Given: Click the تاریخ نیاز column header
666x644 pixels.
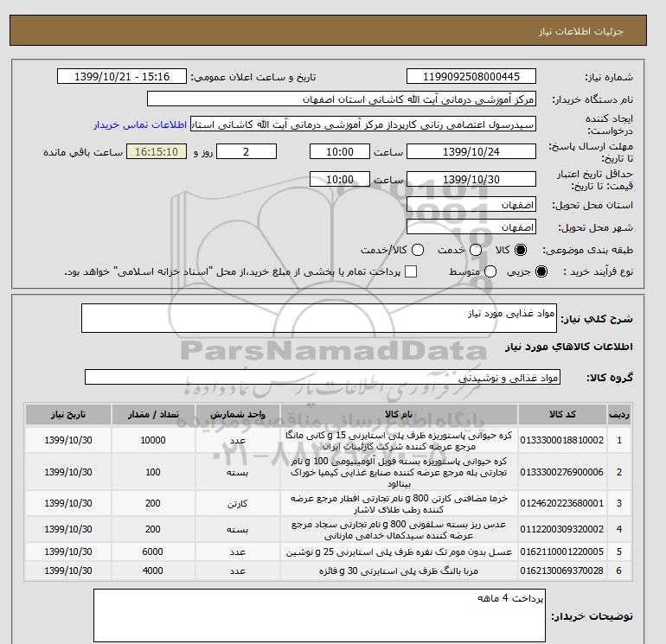Looking at the screenshot, I should click(68, 414).
